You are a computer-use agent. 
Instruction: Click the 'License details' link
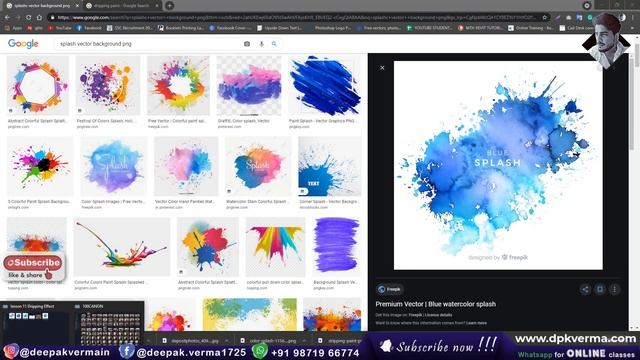[x=438, y=315]
